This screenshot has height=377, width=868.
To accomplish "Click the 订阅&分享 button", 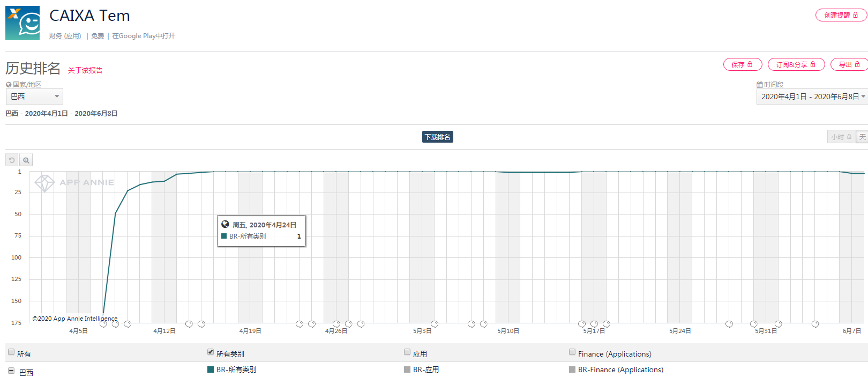I will [796, 64].
